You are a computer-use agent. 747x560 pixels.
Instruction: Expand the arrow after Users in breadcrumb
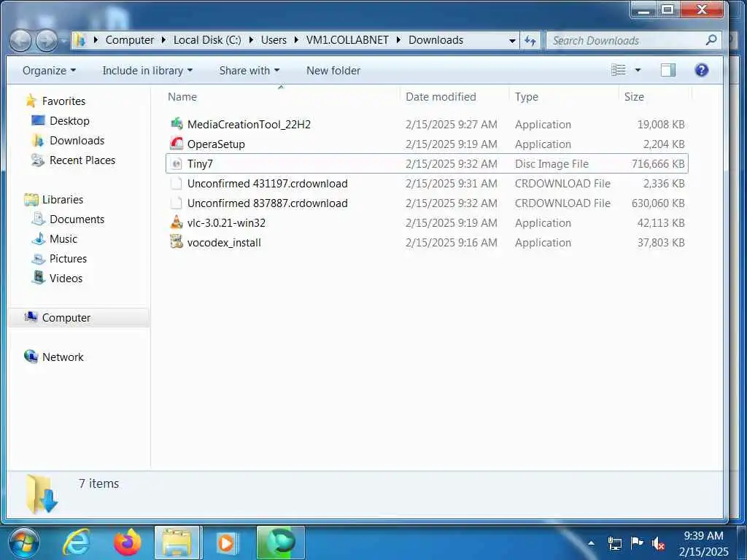tap(296, 40)
